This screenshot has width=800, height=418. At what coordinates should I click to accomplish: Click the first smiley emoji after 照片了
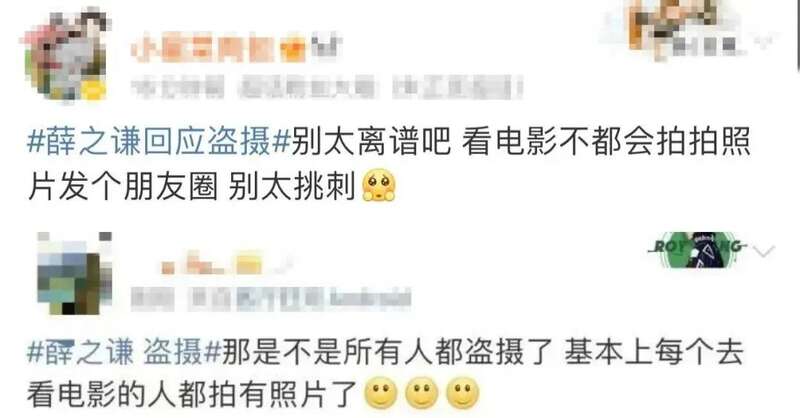coord(381,394)
